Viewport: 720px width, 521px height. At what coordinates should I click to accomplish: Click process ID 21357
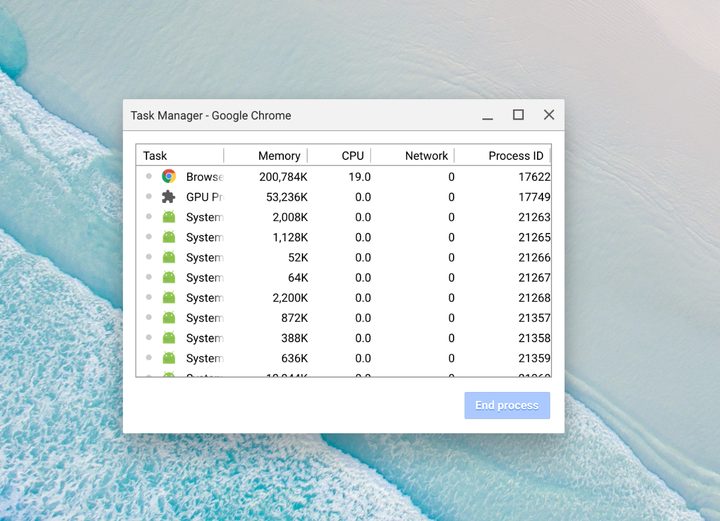[534, 318]
